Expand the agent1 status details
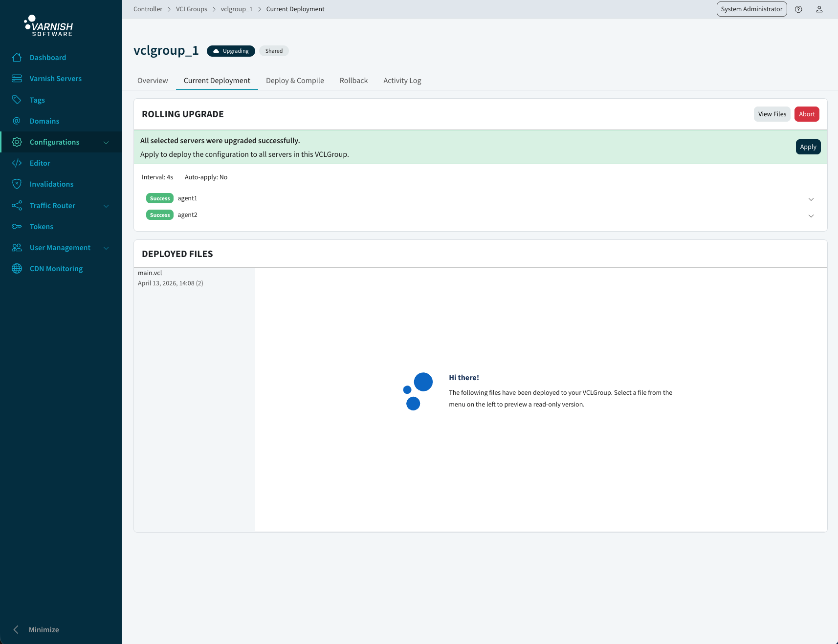This screenshot has height=644, width=838. pyautogui.click(x=811, y=199)
